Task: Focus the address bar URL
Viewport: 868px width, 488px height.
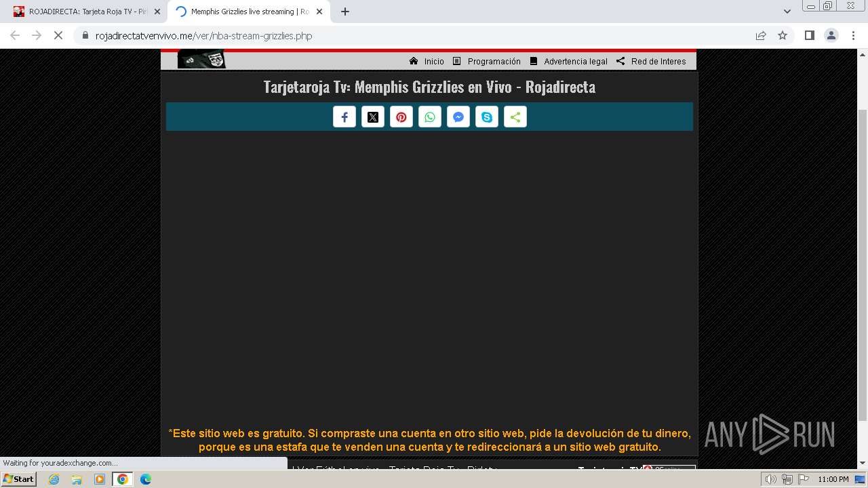Action: tap(203, 36)
